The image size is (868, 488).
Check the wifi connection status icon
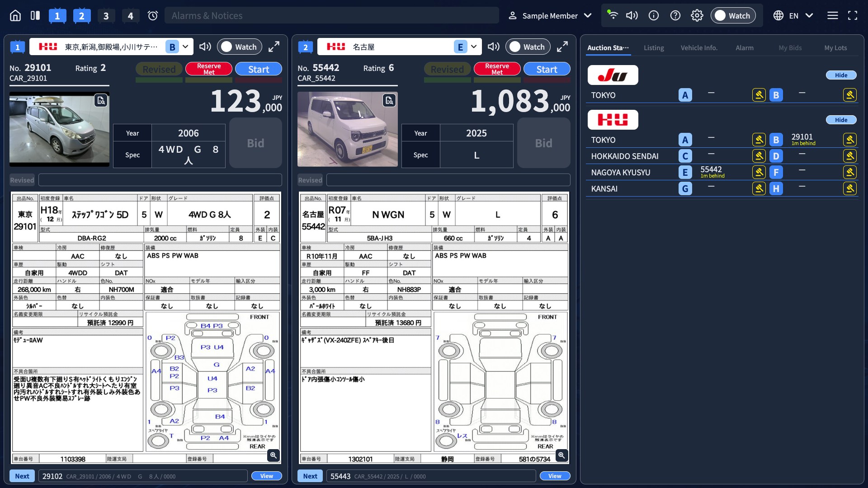(x=612, y=15)
